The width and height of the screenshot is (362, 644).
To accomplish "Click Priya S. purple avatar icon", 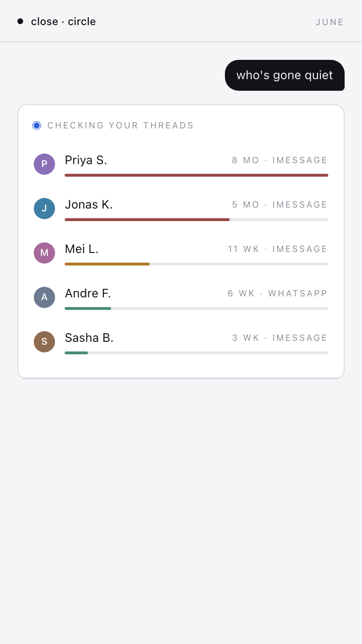I will 44,164.
